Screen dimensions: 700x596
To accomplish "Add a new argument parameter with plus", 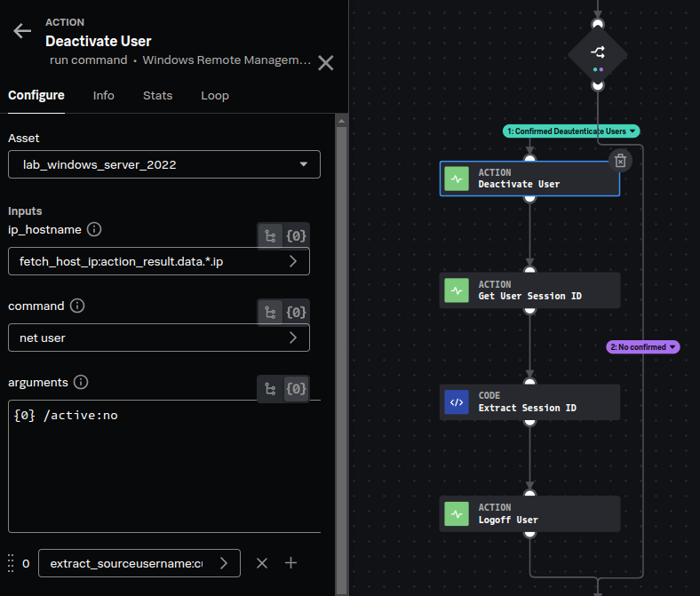I will point(290,563).
